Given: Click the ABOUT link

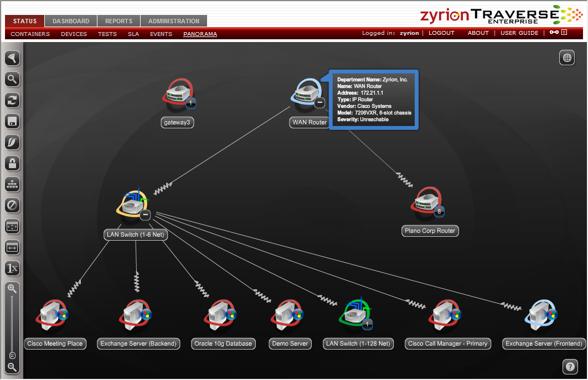Looking at the screenshot, I should pyautogui.click(x=478, y=33).
